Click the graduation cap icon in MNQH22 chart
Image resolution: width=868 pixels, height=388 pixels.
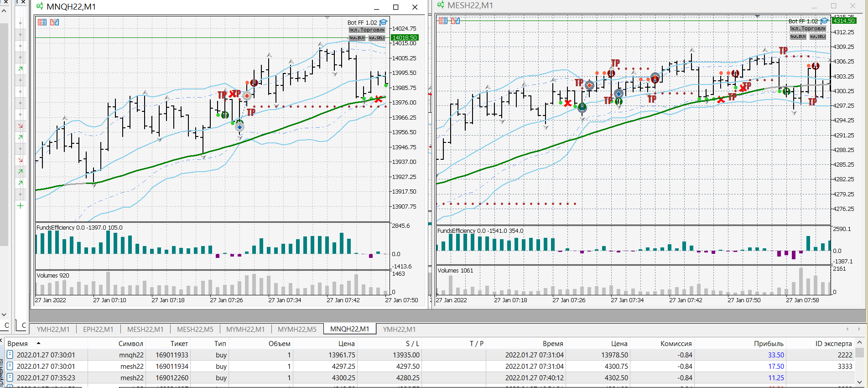[384, 22]
